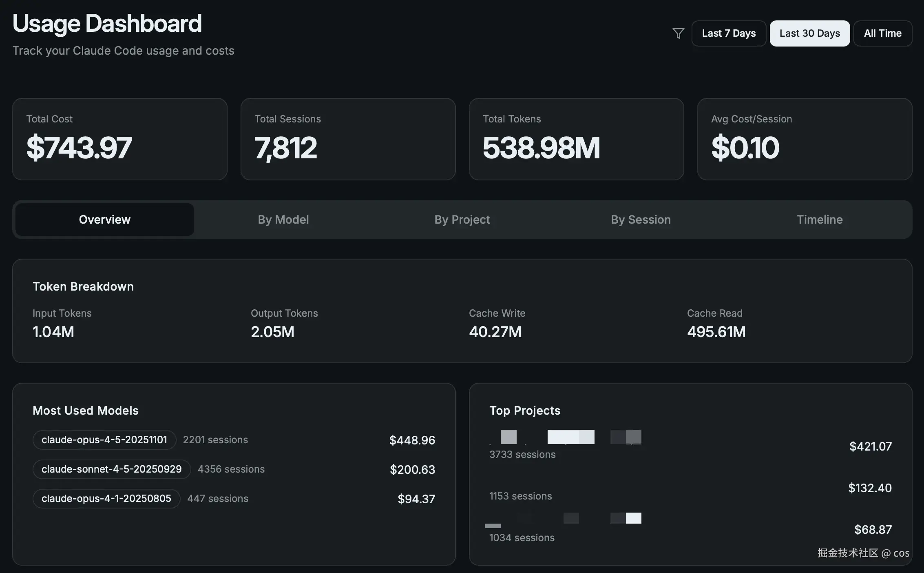Switch range to All Time
The width and height of the screenshot is (924, 573).
(882, 33)
